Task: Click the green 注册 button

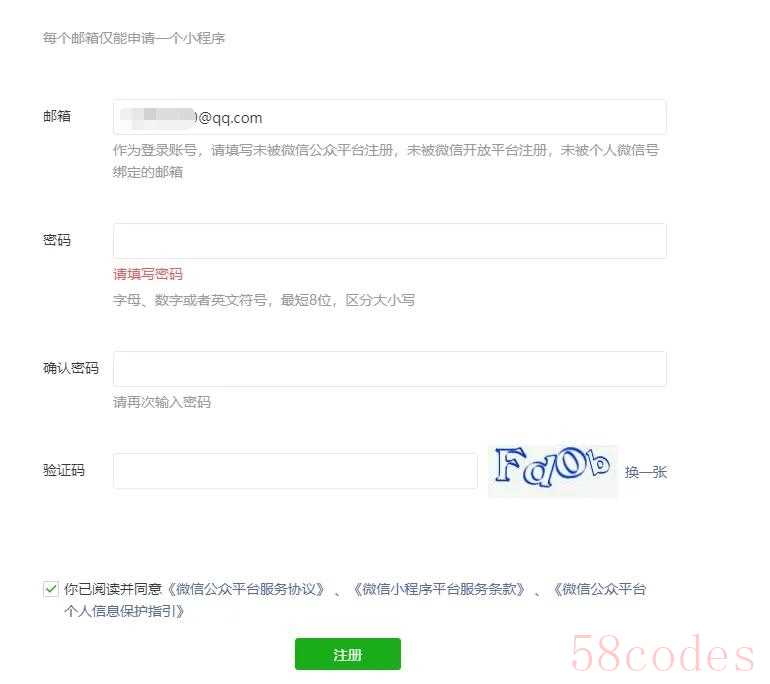Action: [348, 654]
